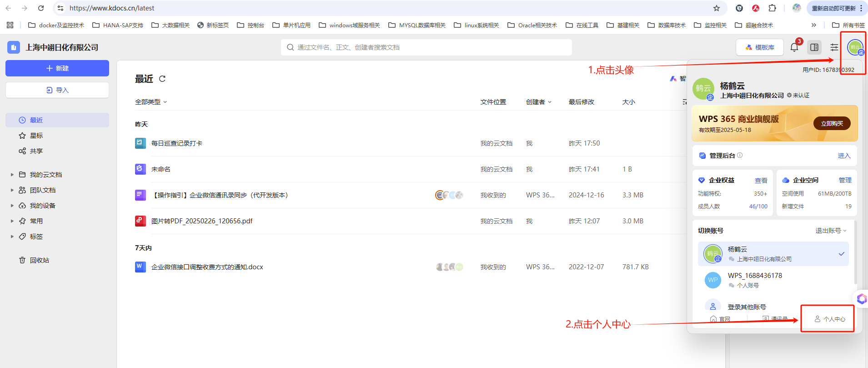Refresh the 最近 list icon

(162, 79)
